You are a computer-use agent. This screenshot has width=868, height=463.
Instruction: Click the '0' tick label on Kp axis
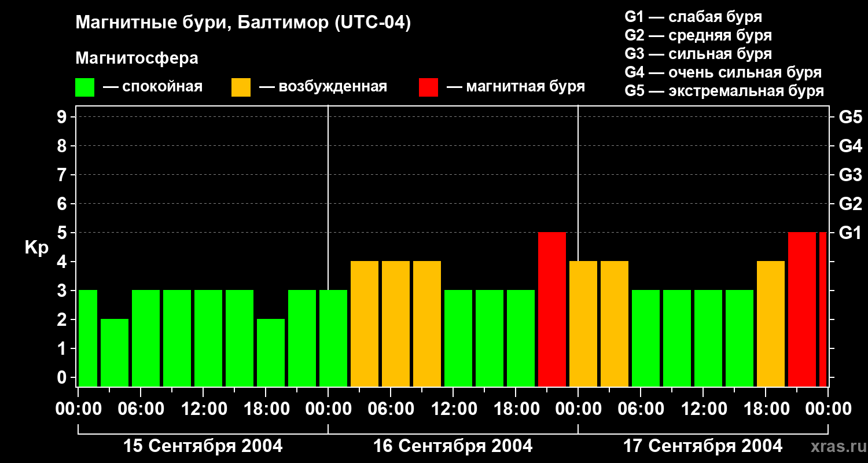63,378
